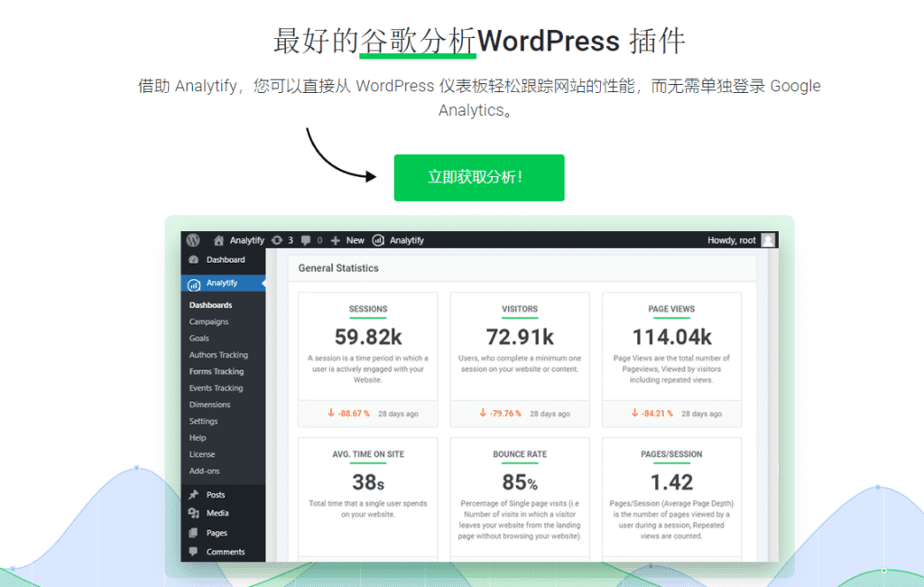Select Authors Tracking in the sidebar
Image resolution: width=924 pixels, height=587 pixels.
pos(218,355)
